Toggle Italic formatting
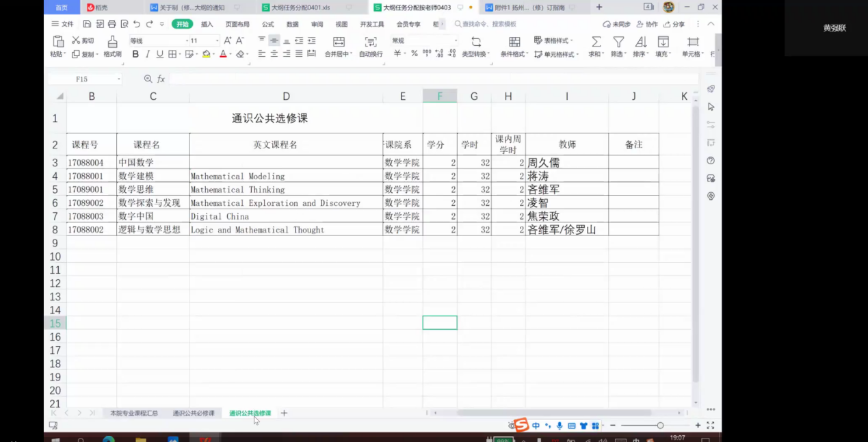The image size is (868, 442). pyautogui.click(x=148, y=54)
